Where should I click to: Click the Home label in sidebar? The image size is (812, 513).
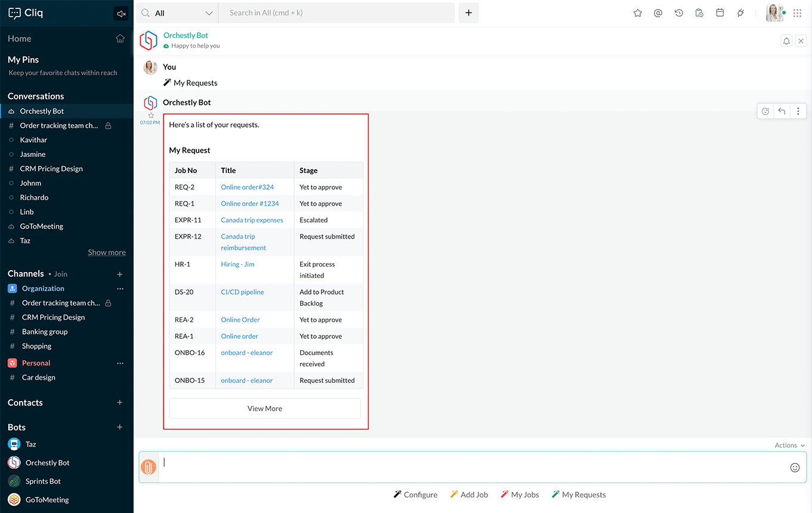[x=19, y=39]
